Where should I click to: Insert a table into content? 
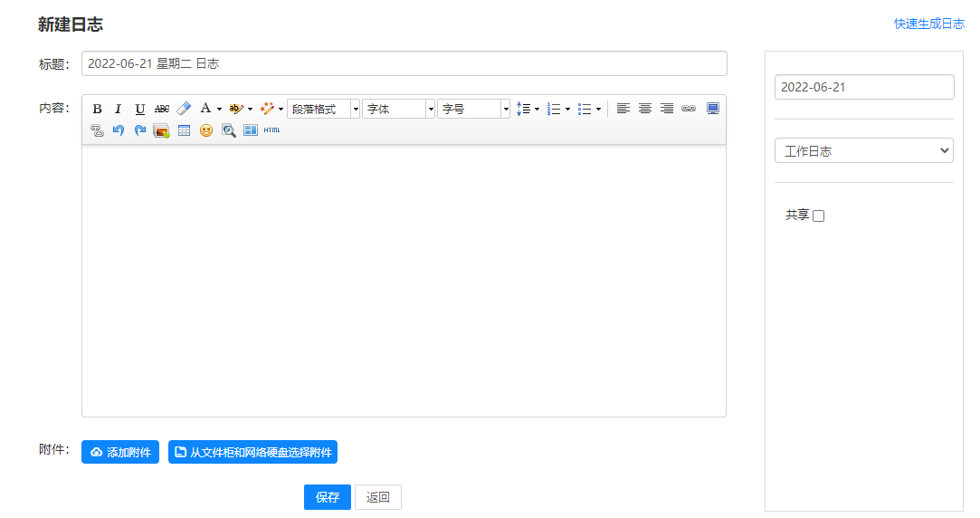tap(184, 130)
